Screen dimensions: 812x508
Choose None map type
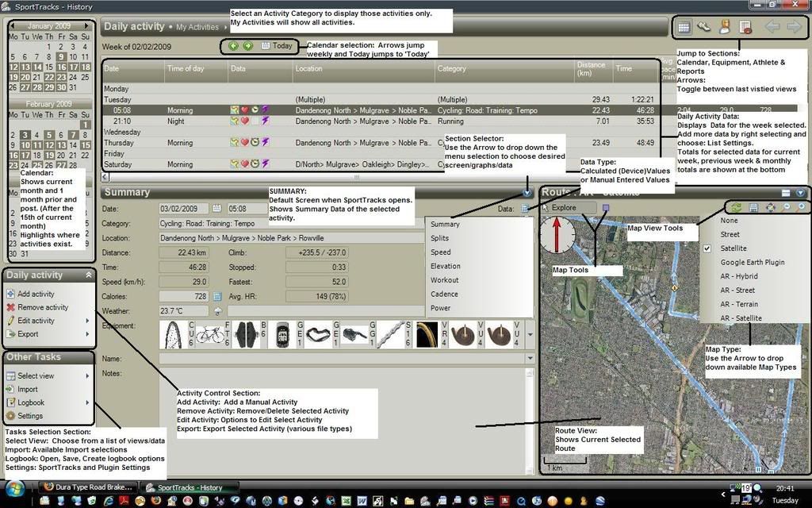(730, 221)
